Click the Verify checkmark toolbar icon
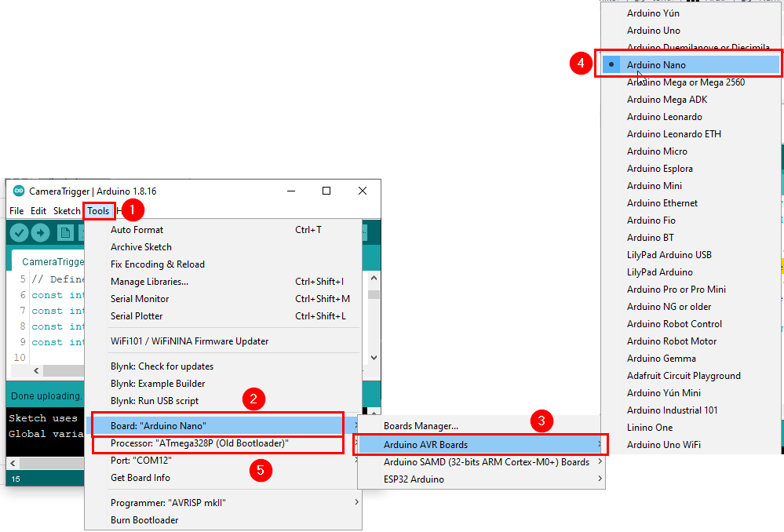Viewport: 784px width, 532px height. tap(19, 232)
